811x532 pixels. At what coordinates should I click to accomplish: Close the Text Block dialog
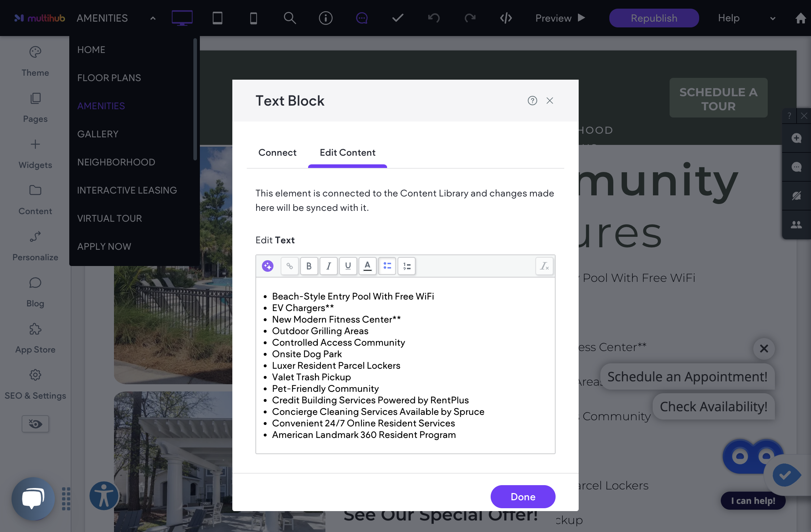point(550,101)
